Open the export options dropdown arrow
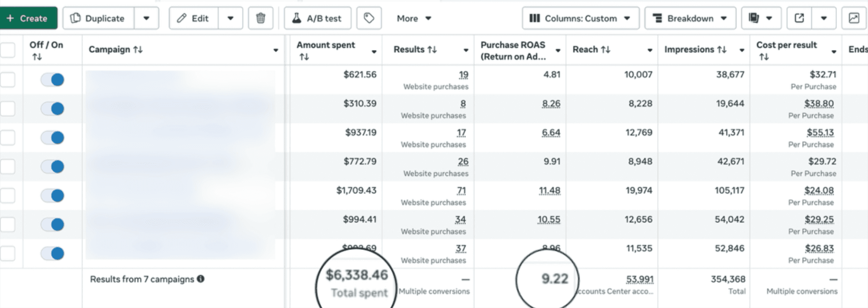The image size is (868, 308). (824, 18)
